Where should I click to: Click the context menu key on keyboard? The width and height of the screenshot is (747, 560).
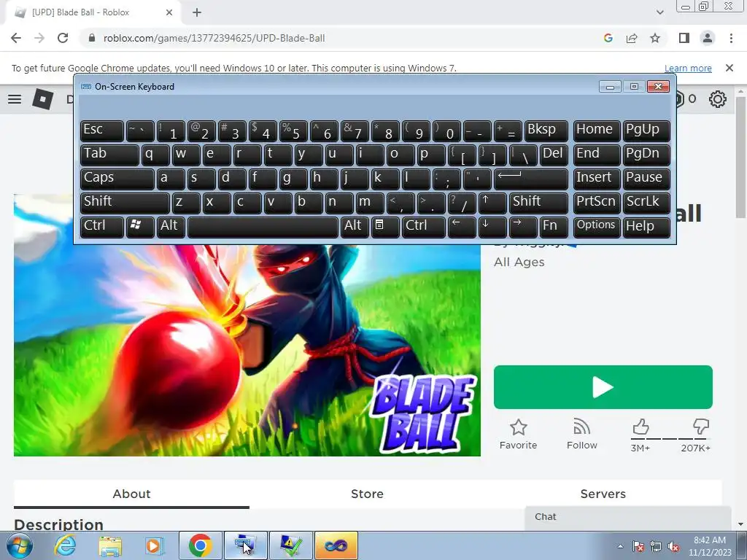(385, 226)
